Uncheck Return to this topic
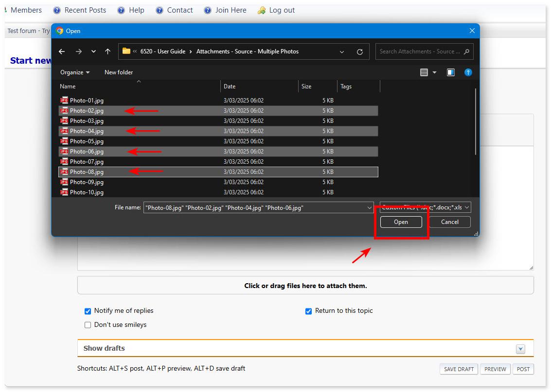551x392 pixels. [x=308, y=311]
